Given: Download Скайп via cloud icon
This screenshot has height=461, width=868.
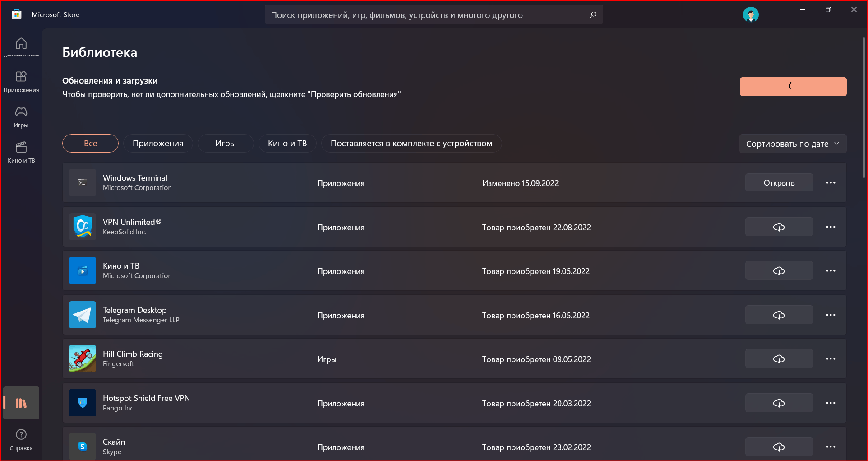Looking at the screenshot, I should pos(779,447).
